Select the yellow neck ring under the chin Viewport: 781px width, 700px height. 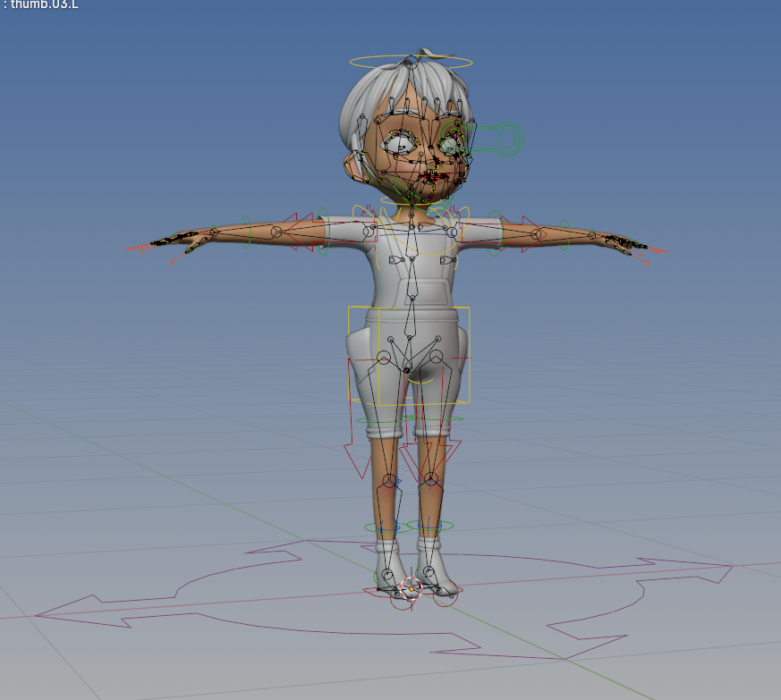pos(412,200)
